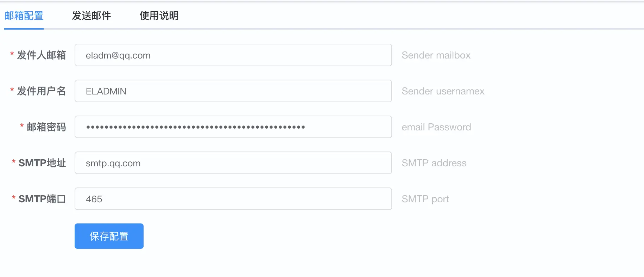The width and height of the screenshot is (644, 277).
Task: Click the "email Password" hint text
Action: 436,127
